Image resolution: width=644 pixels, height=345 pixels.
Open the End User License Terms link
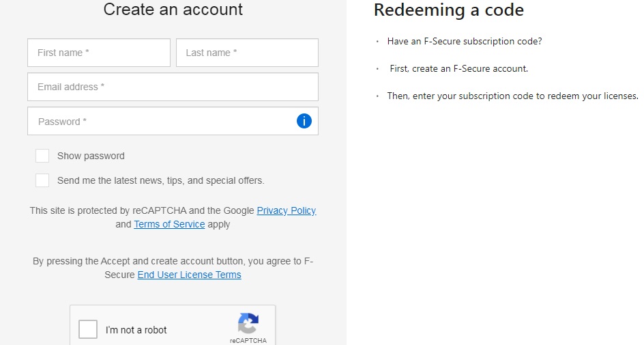click(190, 275)
